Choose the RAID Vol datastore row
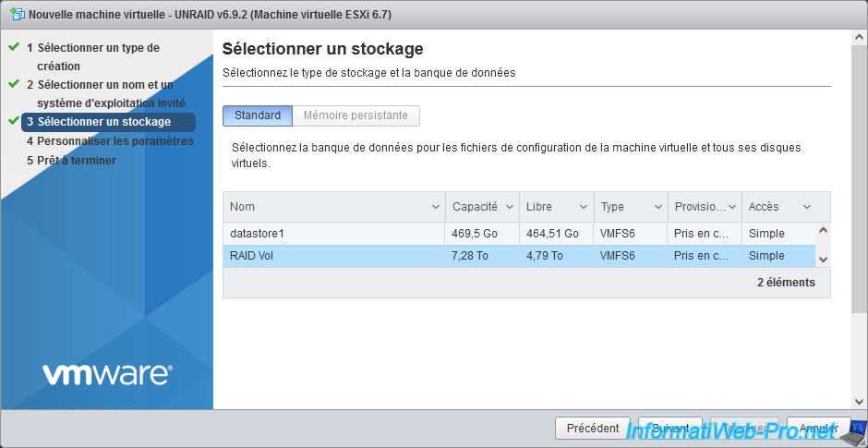The image size is (868, 448). (x=332, y=256)
